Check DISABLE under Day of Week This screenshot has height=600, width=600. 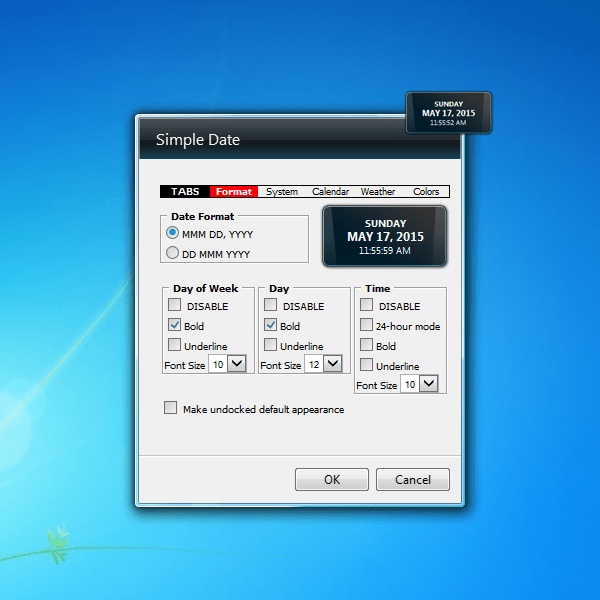(174, 305)
